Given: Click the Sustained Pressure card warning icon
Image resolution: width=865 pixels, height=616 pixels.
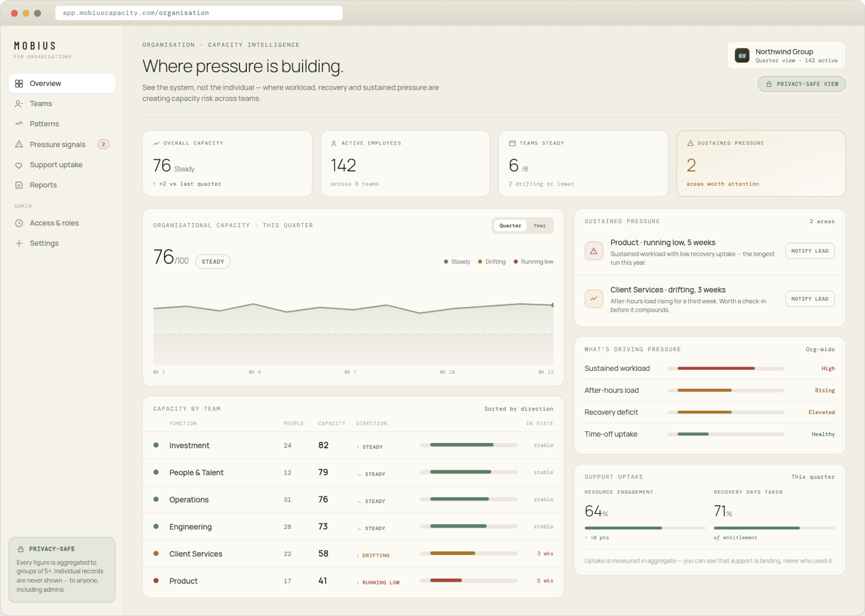Looking at the screenshot, I should (x=690, y=143).
